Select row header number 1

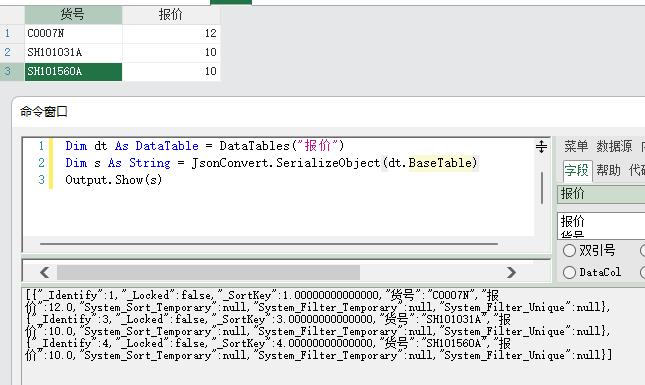pos(12,33)
